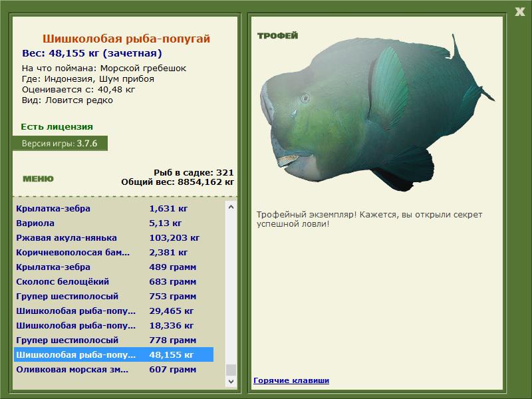The width and height of the screenshot is (532, 399).
Task: Open the МЕНЮ button
Action: [38, 179]
